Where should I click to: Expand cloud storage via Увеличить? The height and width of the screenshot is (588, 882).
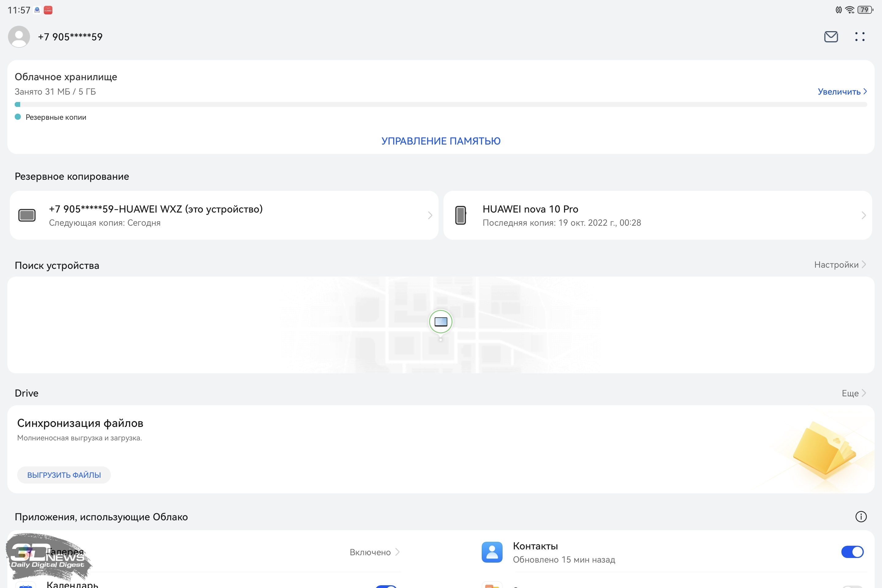[x=842, y=92]
